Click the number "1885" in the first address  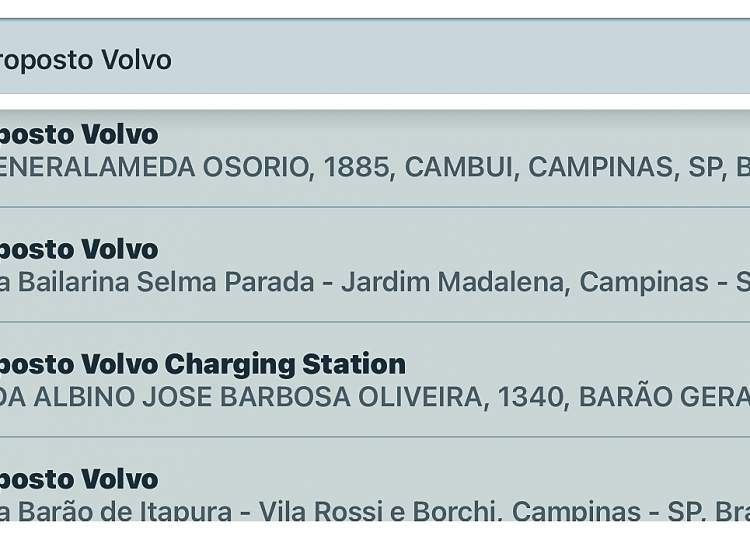[350, 167]
